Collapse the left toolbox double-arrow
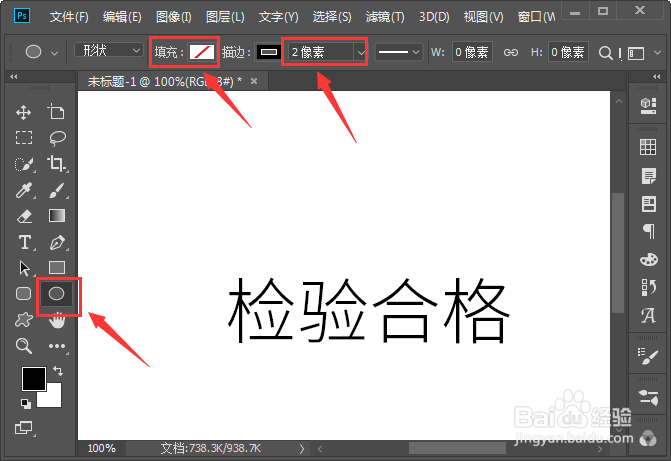 (14, 77)
